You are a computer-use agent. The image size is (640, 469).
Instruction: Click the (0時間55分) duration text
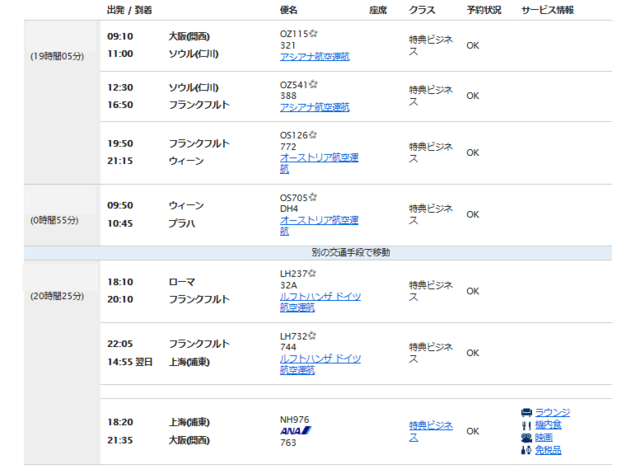(x=54, y=220)
